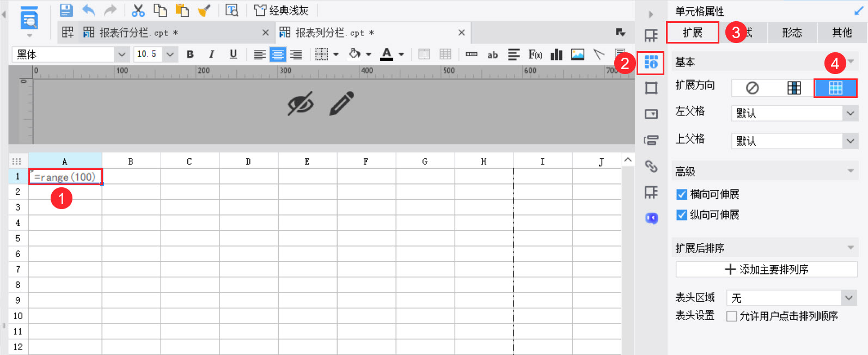Viewport: 868px width, 355px height.
Task: Set expand direction to none
Action: coord(752,88)
